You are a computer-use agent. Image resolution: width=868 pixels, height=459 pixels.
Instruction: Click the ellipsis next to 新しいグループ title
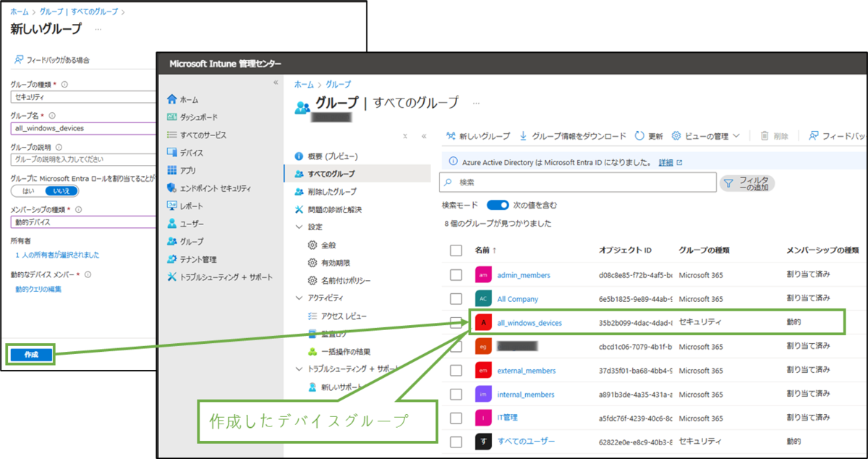pyautogui.click(x=98, y=30)
